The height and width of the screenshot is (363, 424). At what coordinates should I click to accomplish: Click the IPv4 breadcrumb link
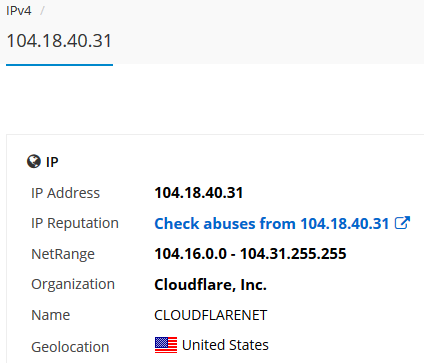[x=19, y=11]
